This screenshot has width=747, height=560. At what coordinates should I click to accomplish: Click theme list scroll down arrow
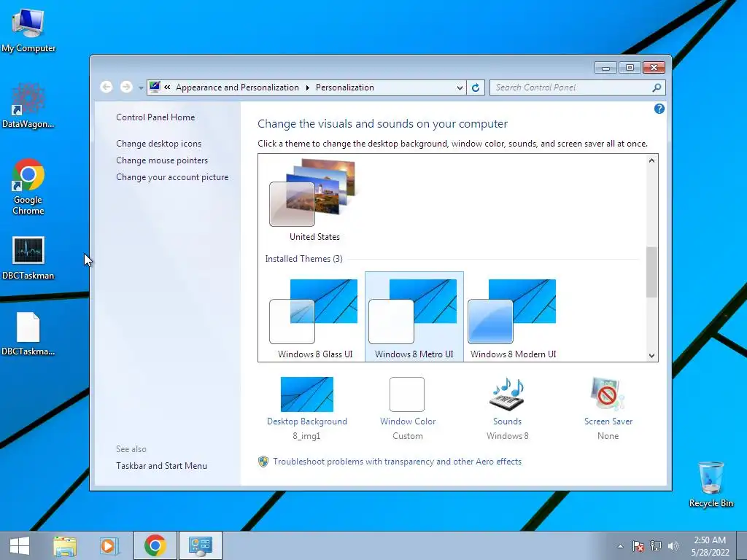coord(651,355)
